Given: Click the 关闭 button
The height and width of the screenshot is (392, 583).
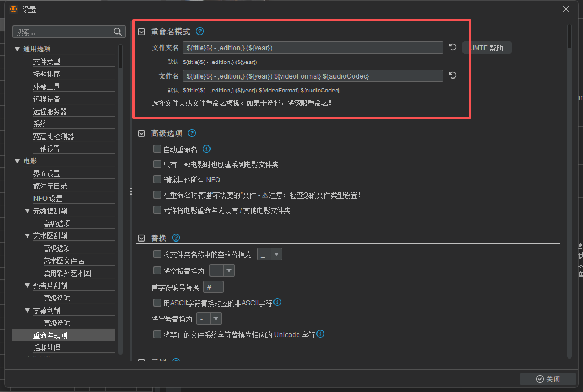Looking at the screenshot, I should [x=548, y=379].
